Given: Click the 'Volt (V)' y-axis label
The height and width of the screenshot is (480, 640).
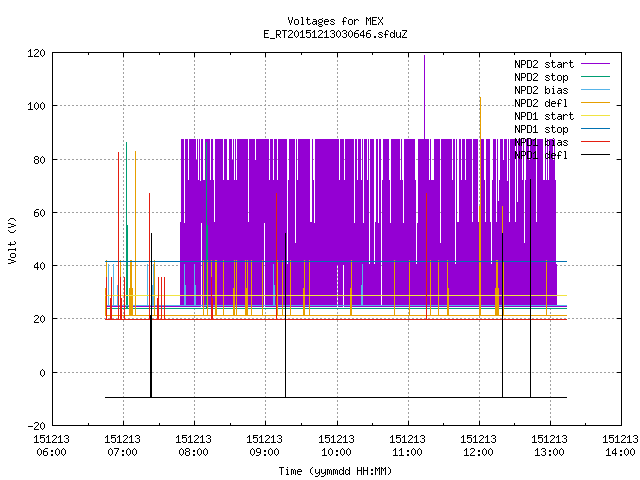Looking at the screenshot, I should [12, 240].
